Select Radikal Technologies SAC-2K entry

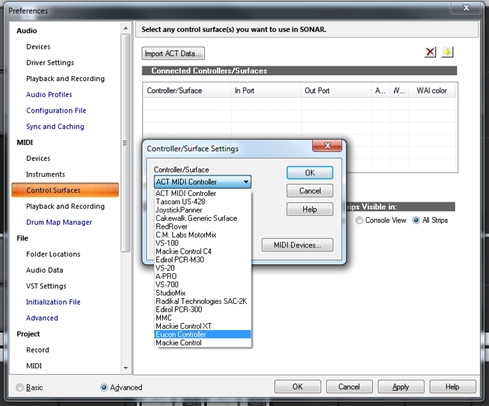(201, 301)
